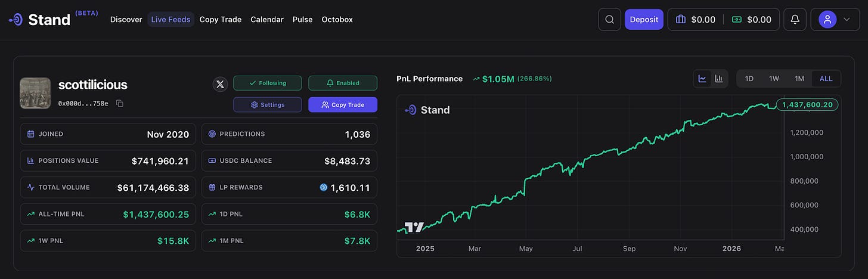The height and width of the screenshot is (279, 868).
Task: Open scottilicious X (Twitter) profile icon
Action: (221, 84)
